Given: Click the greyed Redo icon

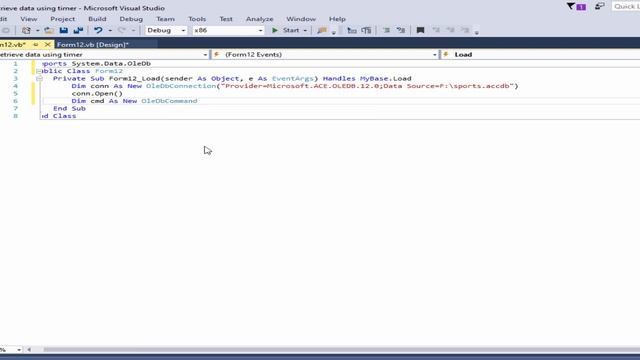Looking at the screenshot, I should 122,30.
